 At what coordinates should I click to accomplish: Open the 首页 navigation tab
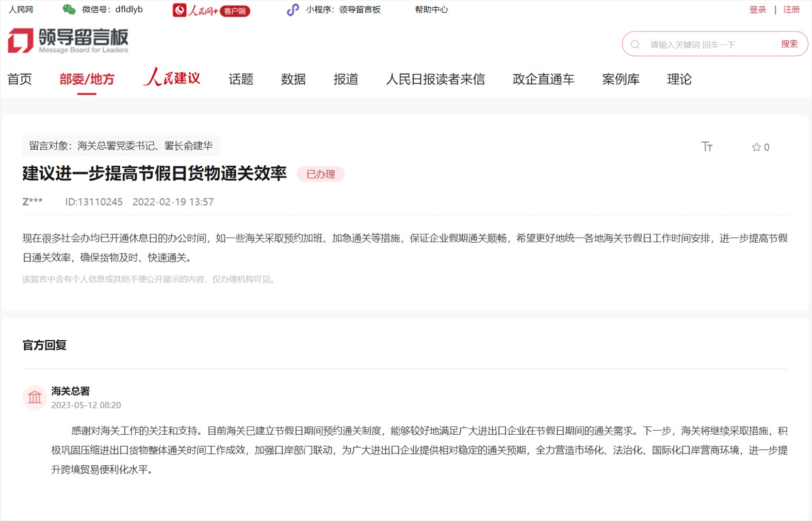pos(20,79)
